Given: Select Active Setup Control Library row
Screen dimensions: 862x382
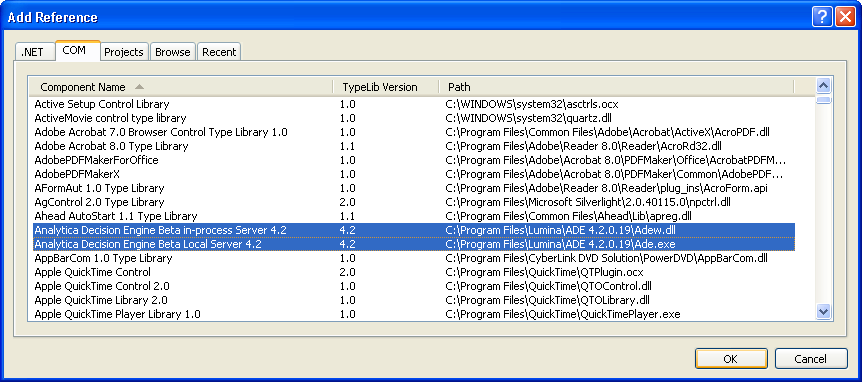Looking at the screenshot, I should [414, 104].
